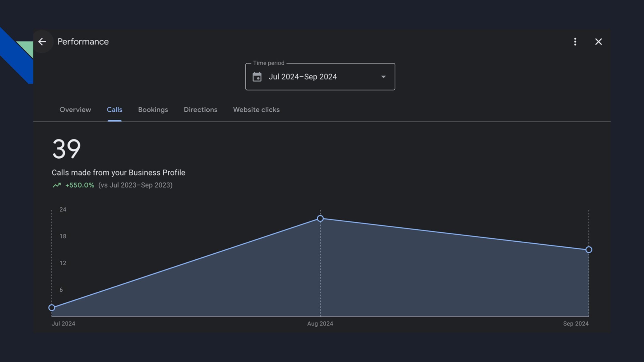This screenshot has width=644, height=362.
Task: Click the Sep 2024 data point
Action: 589,250
